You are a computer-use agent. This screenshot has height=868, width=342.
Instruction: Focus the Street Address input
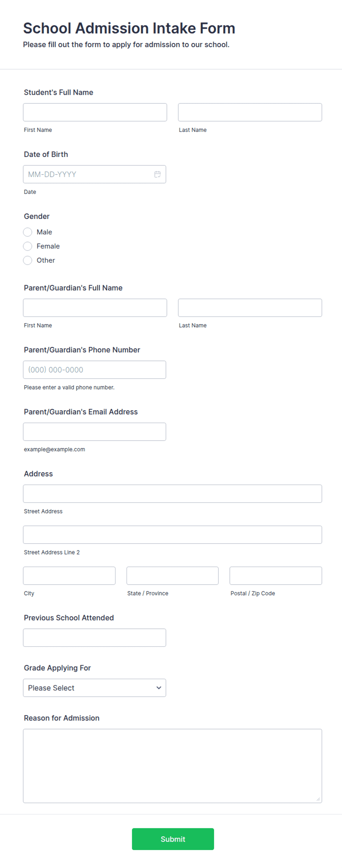[172, 494]
